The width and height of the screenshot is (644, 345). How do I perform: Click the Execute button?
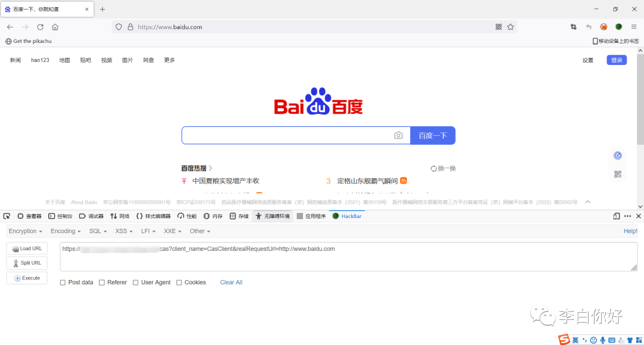tap(27, 278)
